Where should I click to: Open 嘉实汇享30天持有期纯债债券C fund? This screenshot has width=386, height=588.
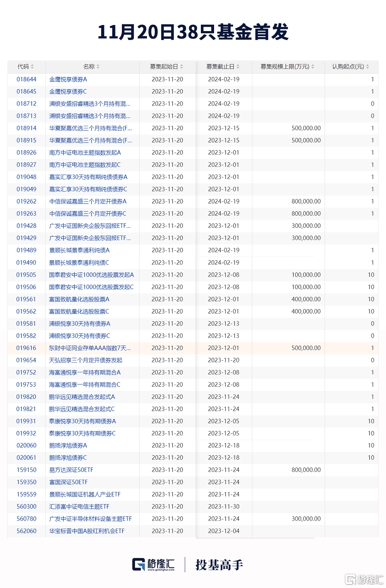click(88, 189)
